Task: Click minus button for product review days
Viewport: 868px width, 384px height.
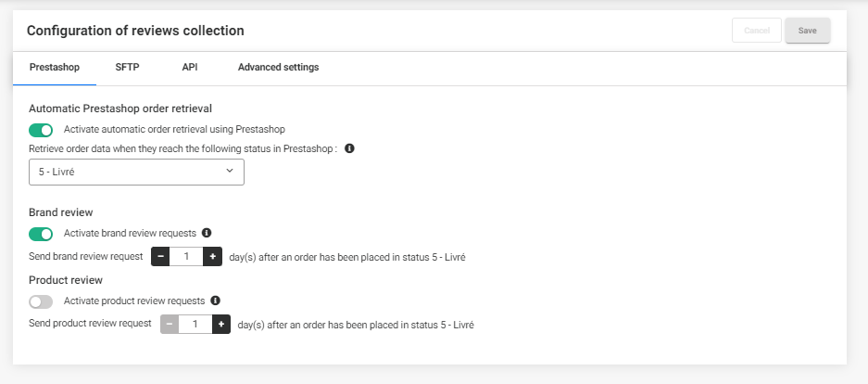Action: click(170, 324)
